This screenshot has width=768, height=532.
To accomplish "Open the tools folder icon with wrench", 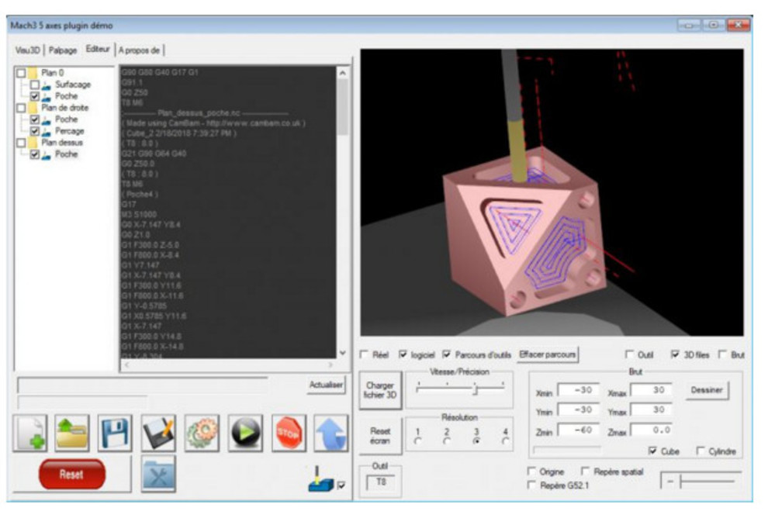I will click(158, 474).
